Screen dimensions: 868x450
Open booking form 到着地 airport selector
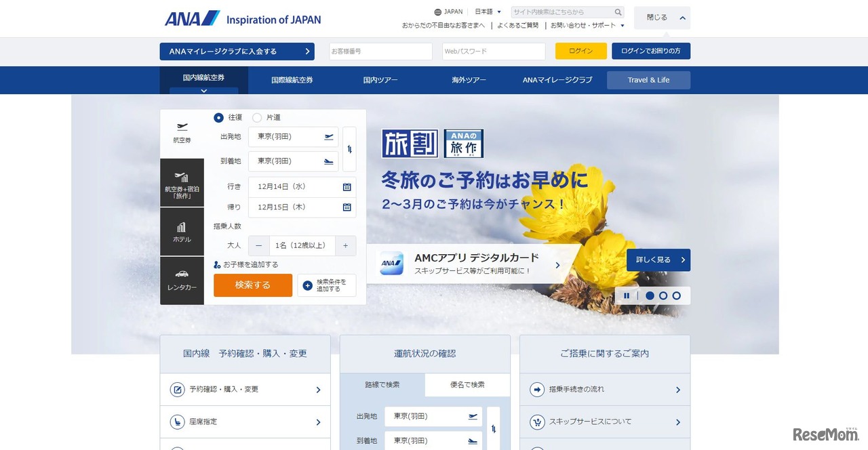(x=294, y=161)
